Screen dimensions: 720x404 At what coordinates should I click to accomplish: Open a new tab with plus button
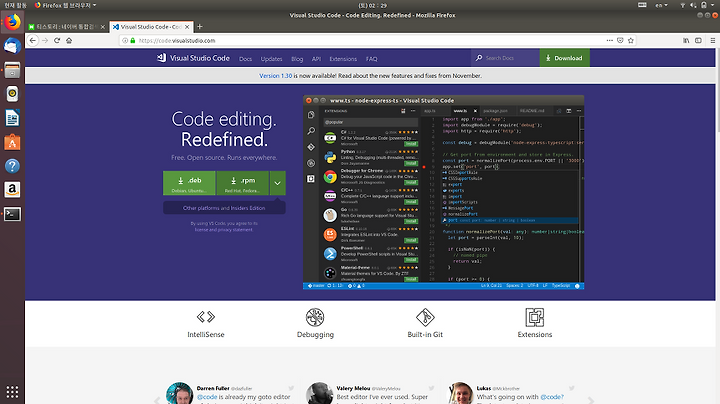point(199,27)
